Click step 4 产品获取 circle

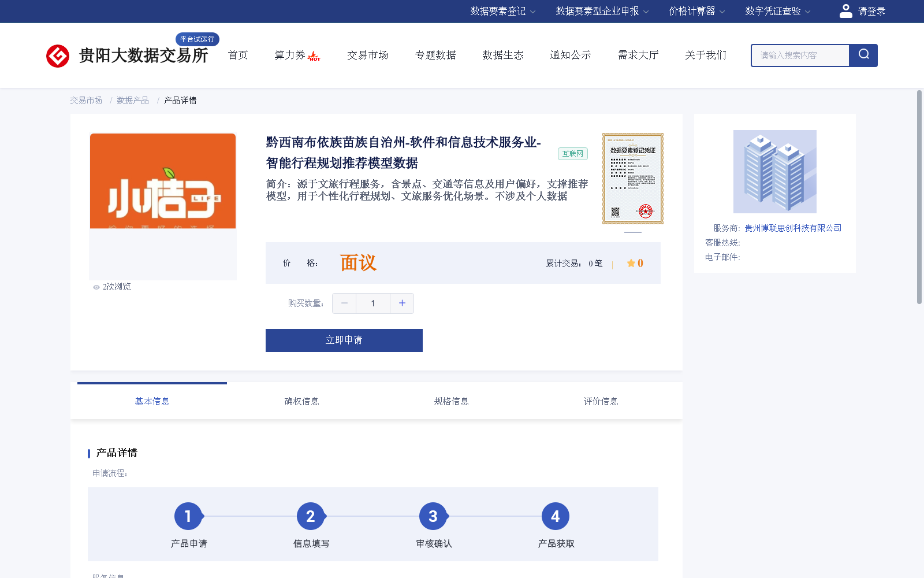(556, 516)
